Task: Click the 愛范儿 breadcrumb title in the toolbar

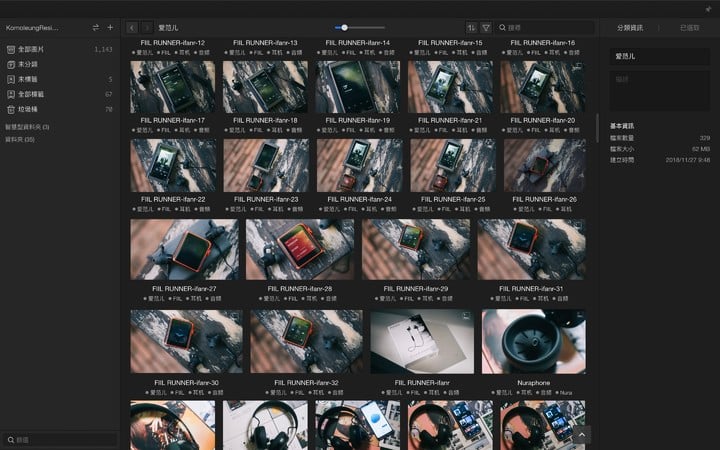Action: 168,28
